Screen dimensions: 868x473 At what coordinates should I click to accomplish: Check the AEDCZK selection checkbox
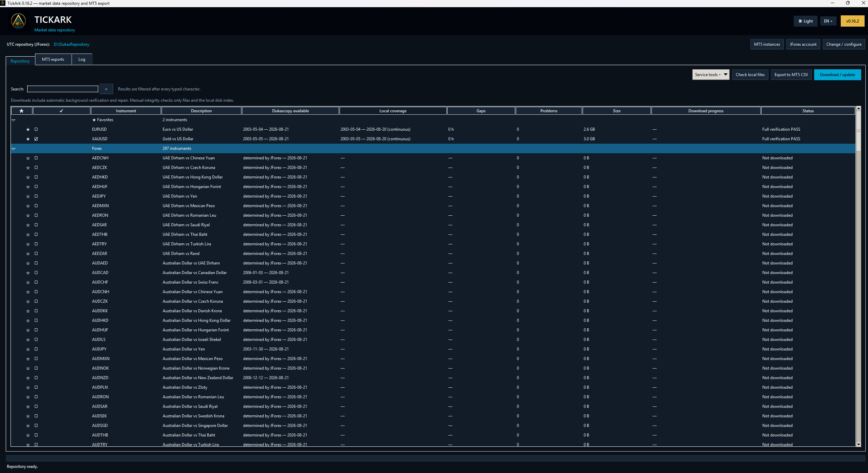point(36,168)
